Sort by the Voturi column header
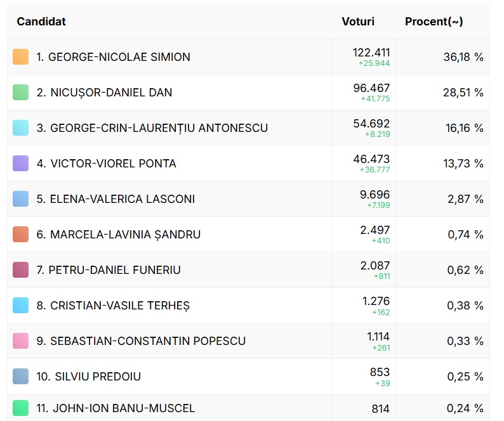The height and width of the screenshot is (421, 504). [x=358, y=22]
